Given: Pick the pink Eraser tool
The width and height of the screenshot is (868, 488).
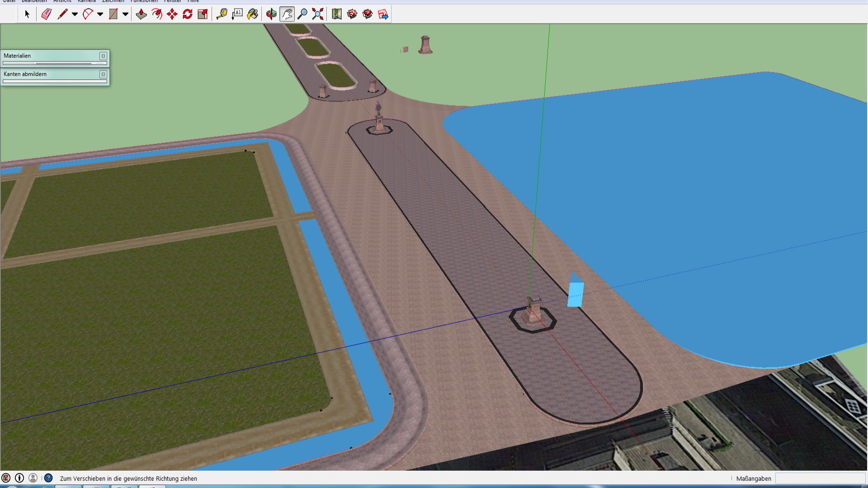Looking at the screenshot, I should click(46, 14).
